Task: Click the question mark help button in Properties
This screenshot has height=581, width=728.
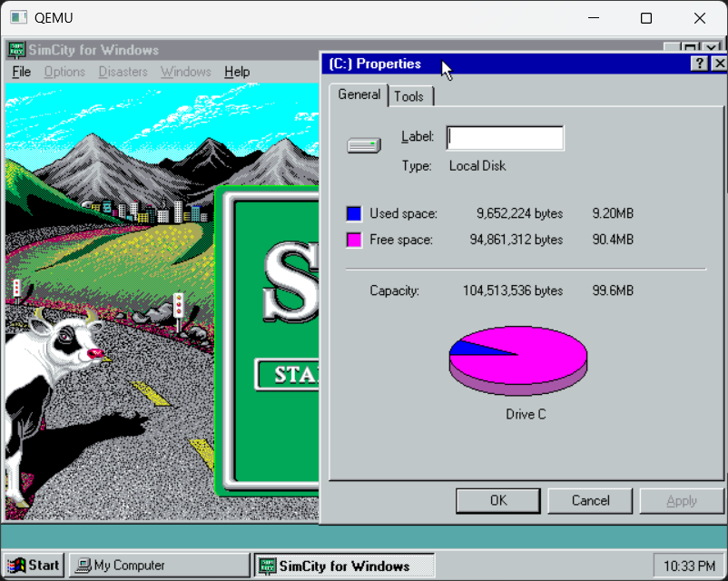Action: (x=699, y=64)
